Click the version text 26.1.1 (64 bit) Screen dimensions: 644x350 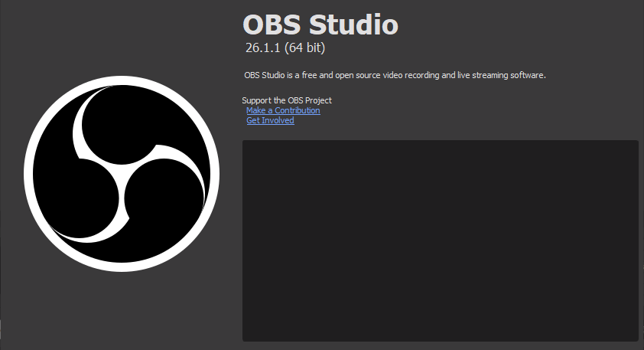[x=285, y=47]
